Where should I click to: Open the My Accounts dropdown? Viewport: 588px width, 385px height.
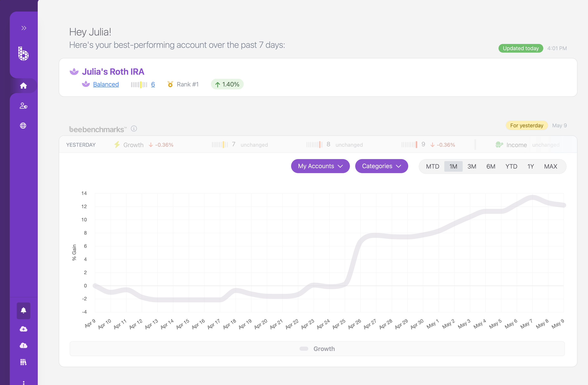pos(320,166)
